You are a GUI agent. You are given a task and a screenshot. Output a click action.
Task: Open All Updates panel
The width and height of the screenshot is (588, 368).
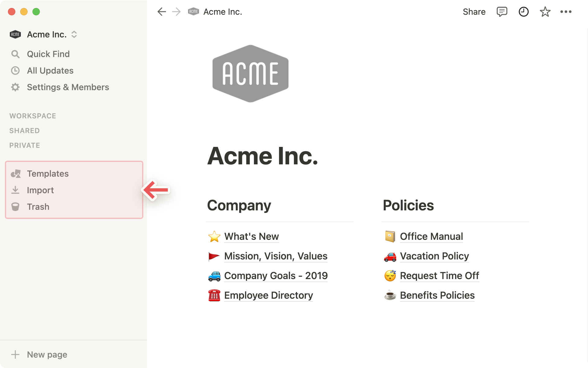50,70
